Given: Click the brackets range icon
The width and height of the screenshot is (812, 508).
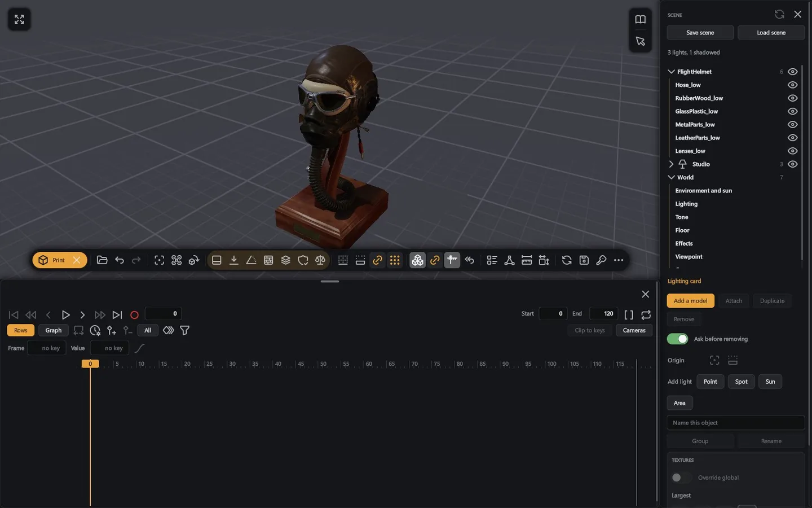Looking at the screenshot, I should [629, 314].
